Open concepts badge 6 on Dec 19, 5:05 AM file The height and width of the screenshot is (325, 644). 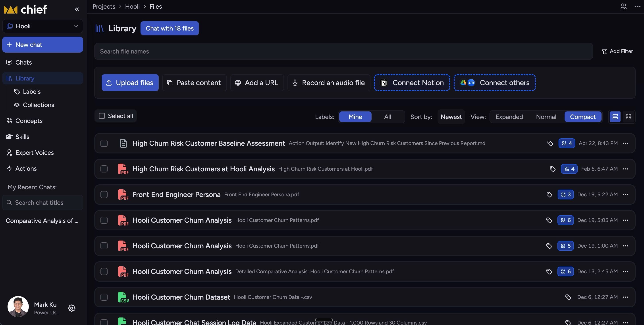[x=565, y=220]
